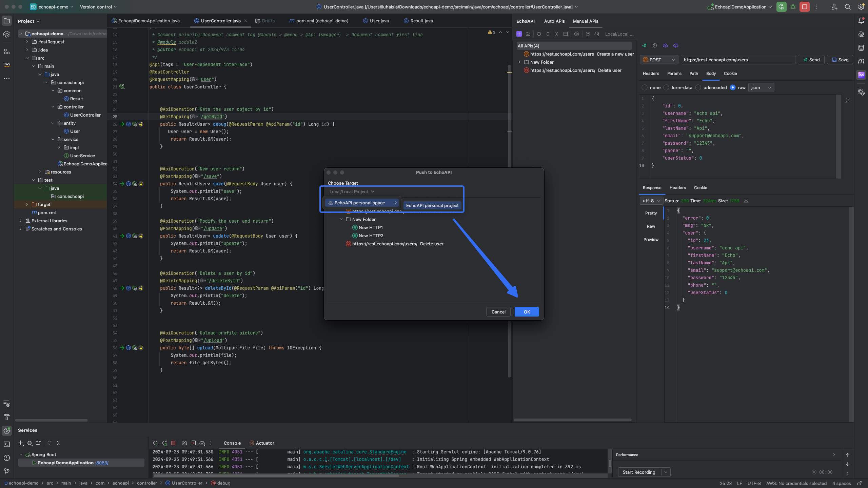Screen dimensions: 868x488
Task: Collapse the New Folder node in Push dialog
Action: click(341, 219)
